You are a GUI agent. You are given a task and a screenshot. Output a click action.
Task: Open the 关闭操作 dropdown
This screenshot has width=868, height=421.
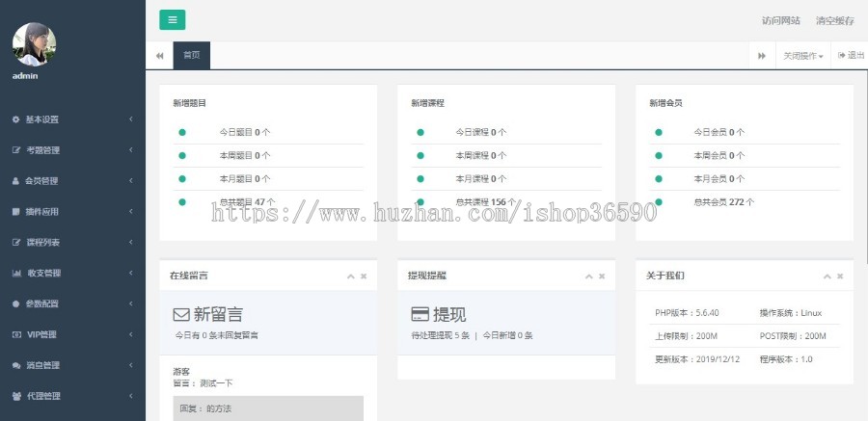pyautogui.click(x=803, y=56)
